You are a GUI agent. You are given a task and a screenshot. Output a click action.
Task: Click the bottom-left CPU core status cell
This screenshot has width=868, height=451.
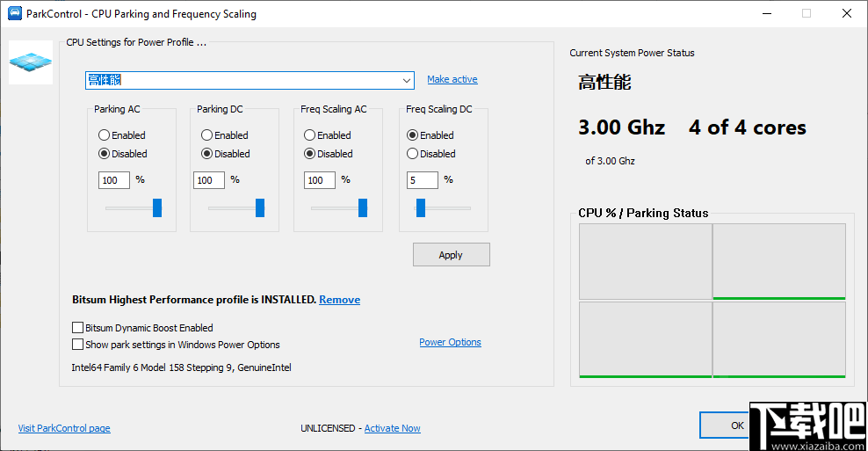click(646, 339)
